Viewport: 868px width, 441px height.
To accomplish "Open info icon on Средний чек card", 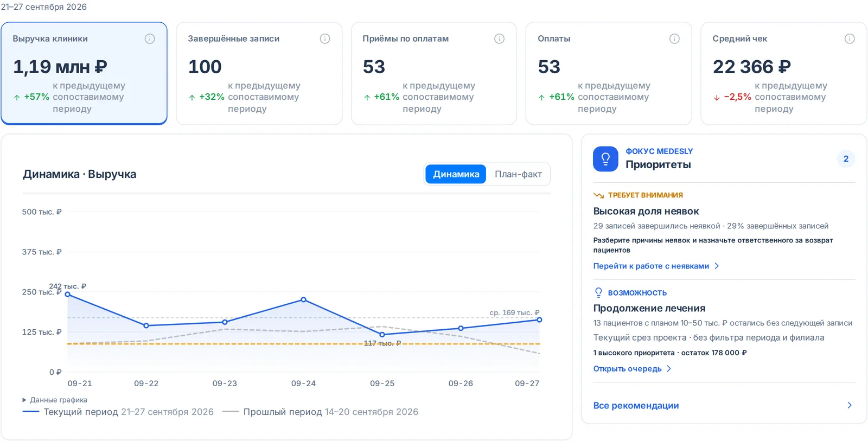I will (x=850, y=39).
